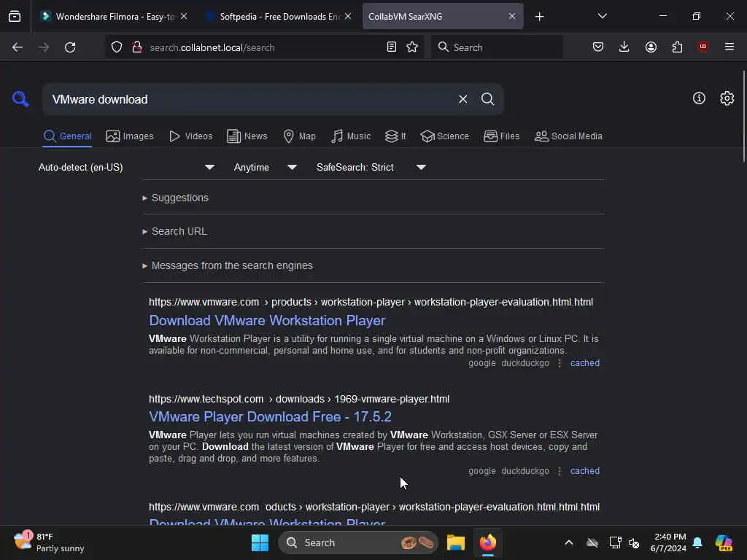Open the SearXNG about info icon
The width and height of the screenshot is (747, 560).
point(699,98)
